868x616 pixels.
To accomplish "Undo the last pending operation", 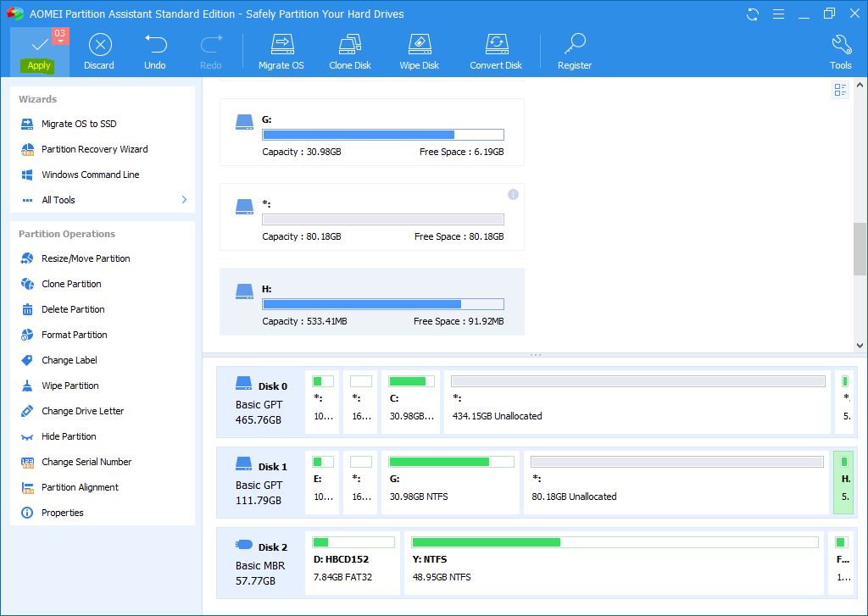I will point(155,45).
